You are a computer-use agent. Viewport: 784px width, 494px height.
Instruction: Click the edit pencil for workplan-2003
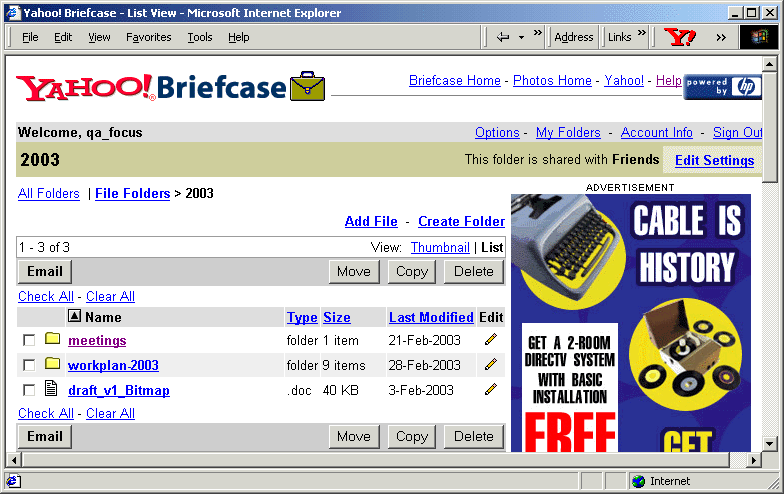(x=491, y=364)
